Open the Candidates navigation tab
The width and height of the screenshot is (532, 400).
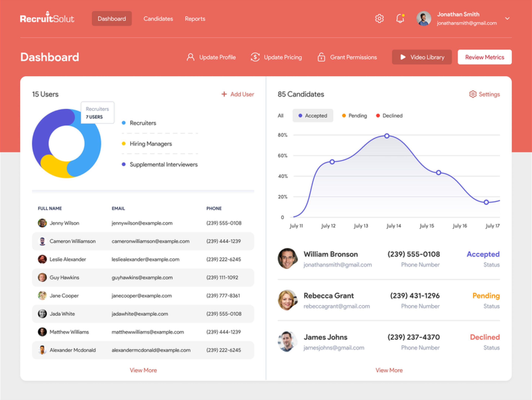click(158, 19)
